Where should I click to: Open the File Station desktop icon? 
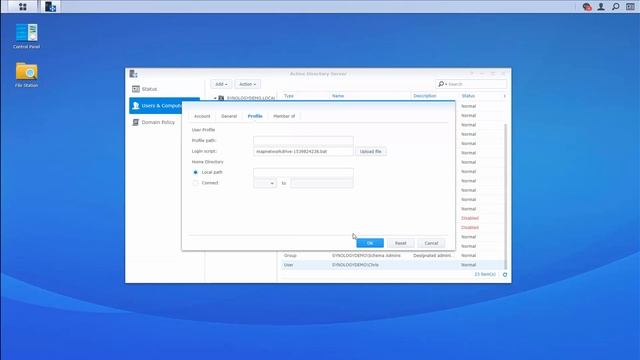[x=27, y=75]
